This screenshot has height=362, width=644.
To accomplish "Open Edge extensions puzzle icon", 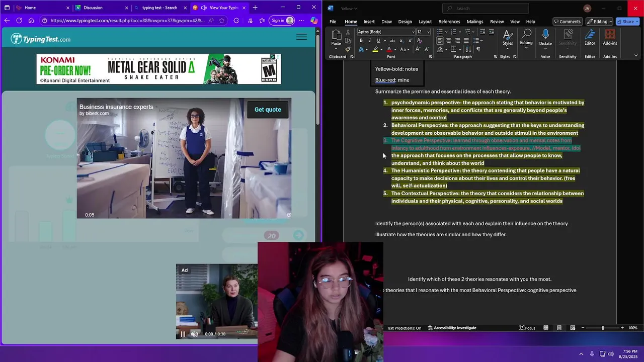I will [x=236, y=21].
